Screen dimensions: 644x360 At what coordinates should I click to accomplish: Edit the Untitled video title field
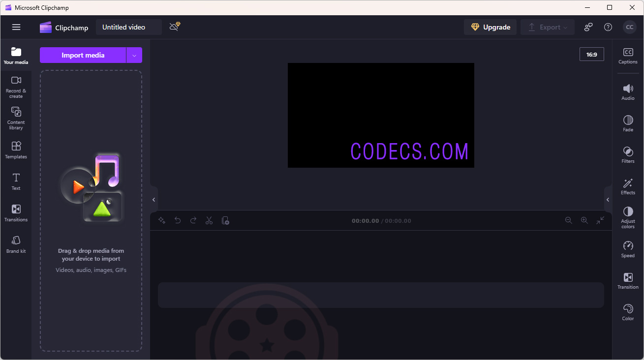click(129, 27)
